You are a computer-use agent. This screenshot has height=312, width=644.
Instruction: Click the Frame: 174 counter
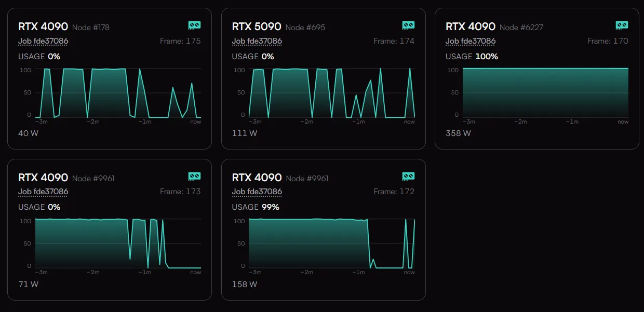(x=394, y=41)
